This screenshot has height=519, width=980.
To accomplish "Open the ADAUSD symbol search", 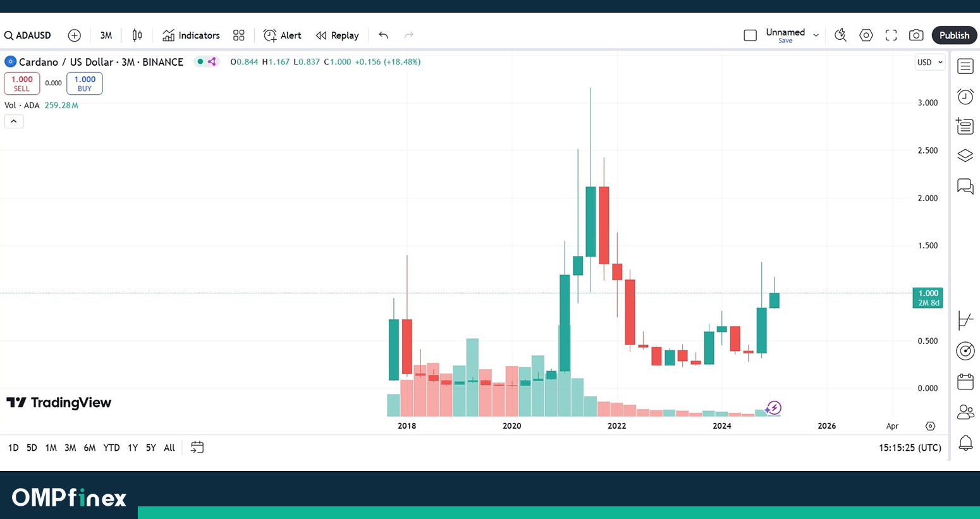I will coord(28,35).
